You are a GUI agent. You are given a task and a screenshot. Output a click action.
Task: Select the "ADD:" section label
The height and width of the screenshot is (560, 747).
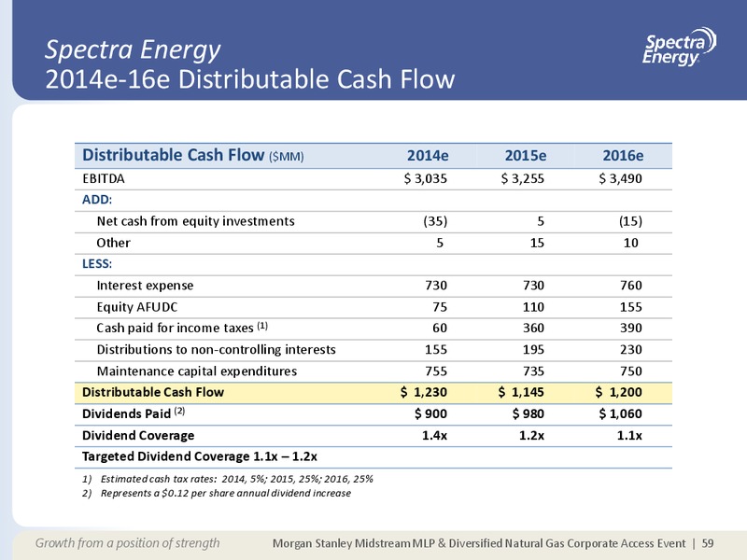coord(97,200)
